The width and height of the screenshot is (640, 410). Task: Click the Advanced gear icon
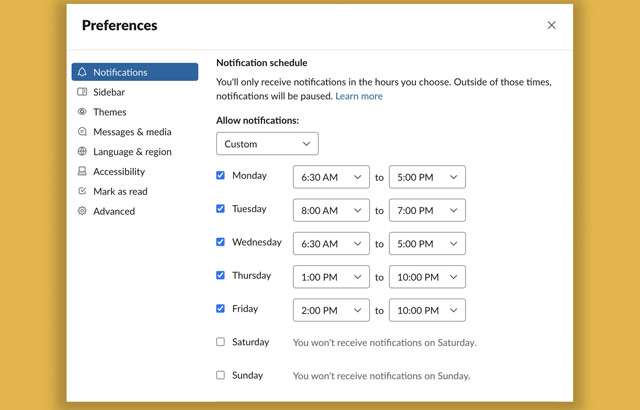(82, 211)
